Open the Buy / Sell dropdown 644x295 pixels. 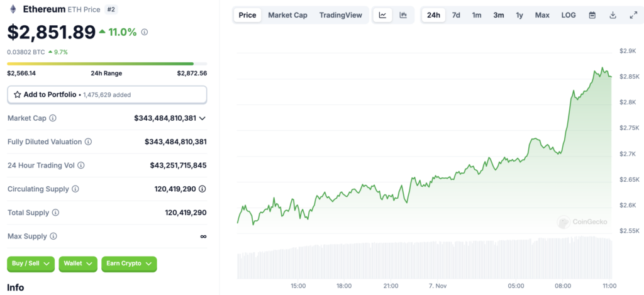click(x=31, y=264)
